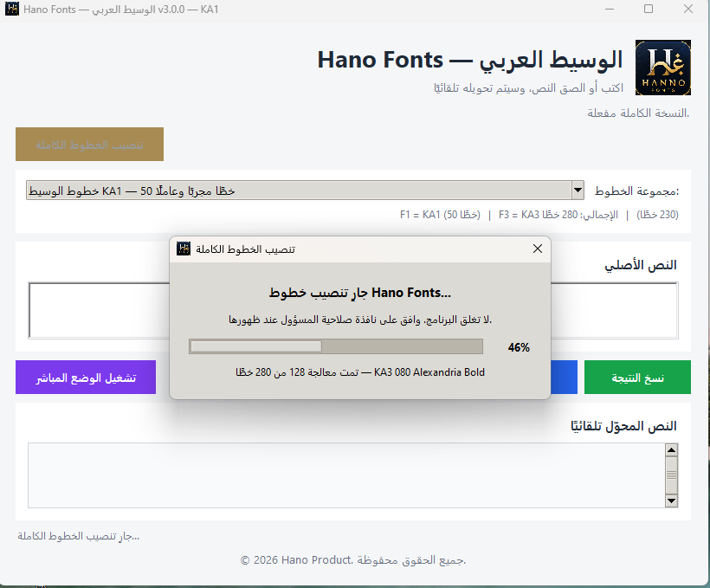Close the تنصيب الخطوط الكاملة dialog

[538, 249]
